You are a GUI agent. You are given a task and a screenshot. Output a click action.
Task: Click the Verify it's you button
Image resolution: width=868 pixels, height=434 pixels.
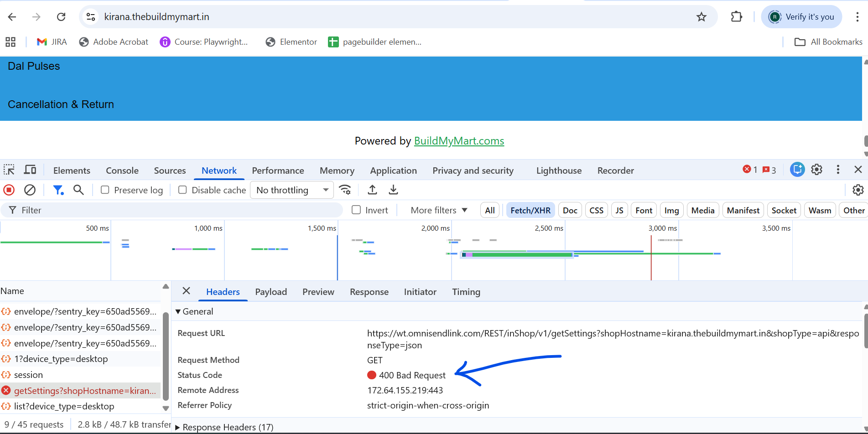point(802,17)
